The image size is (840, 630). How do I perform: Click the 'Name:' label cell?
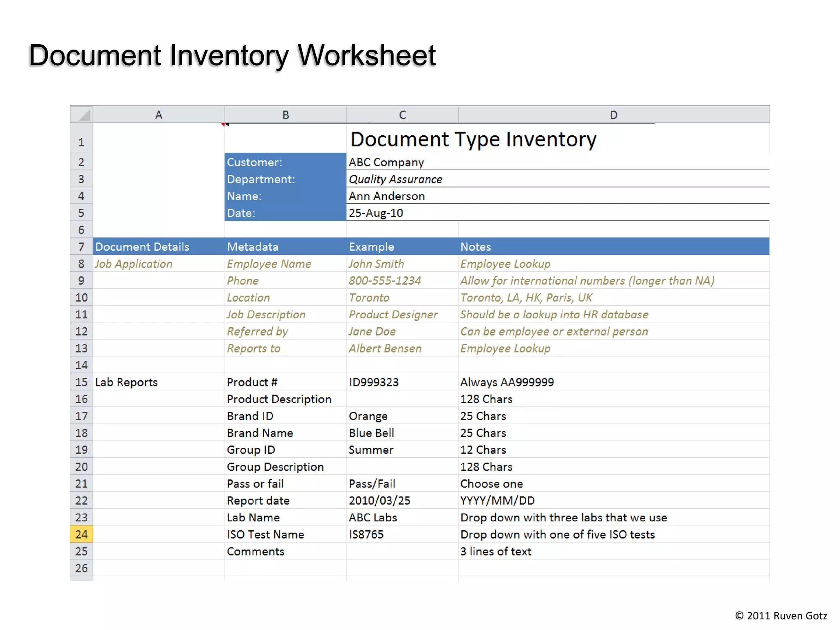(x=285, y=196)
